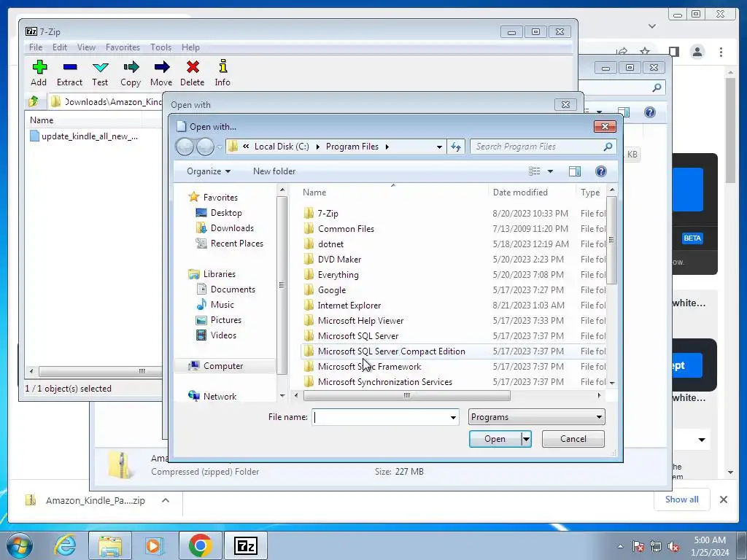
Task: Click Program Files in address breadcrumb
Action: point(352,147)
